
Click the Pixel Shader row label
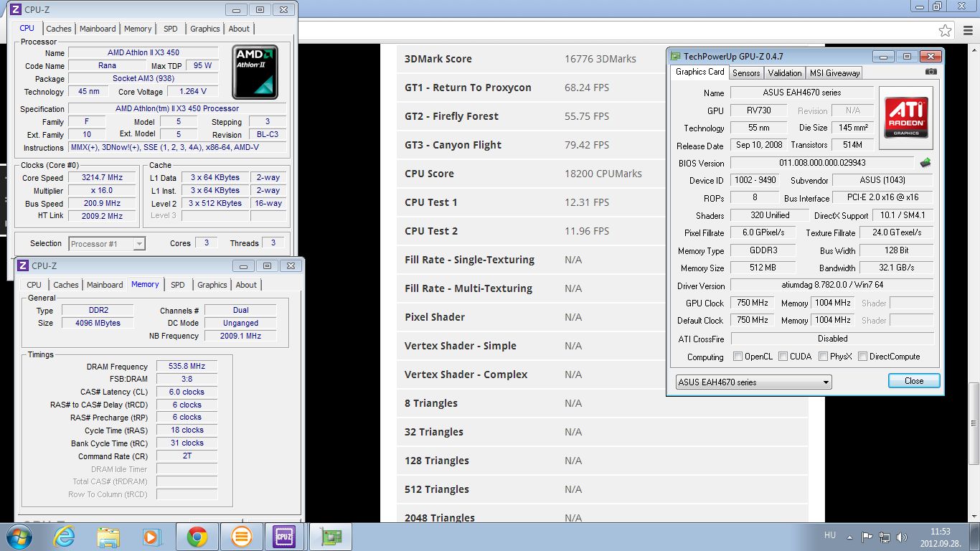435,317
